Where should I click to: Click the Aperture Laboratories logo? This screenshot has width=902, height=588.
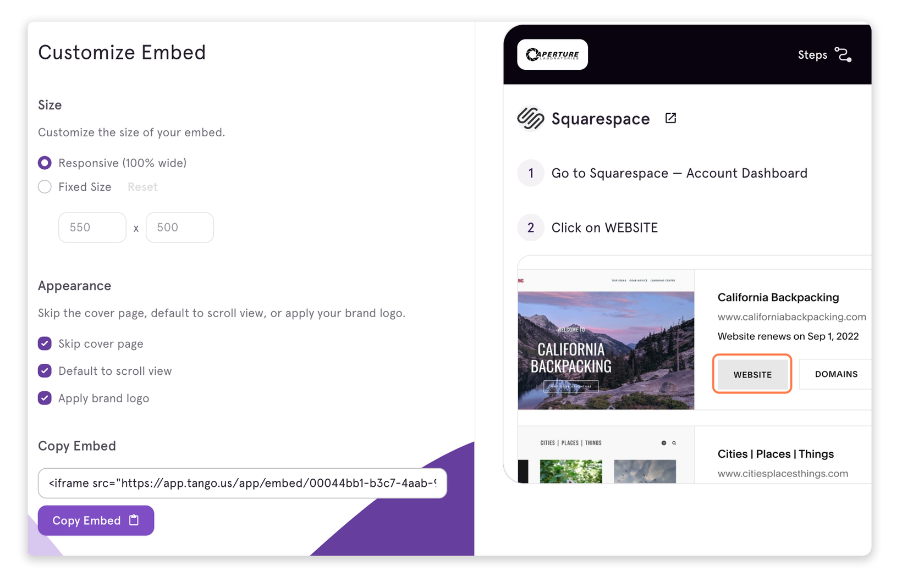552,54
